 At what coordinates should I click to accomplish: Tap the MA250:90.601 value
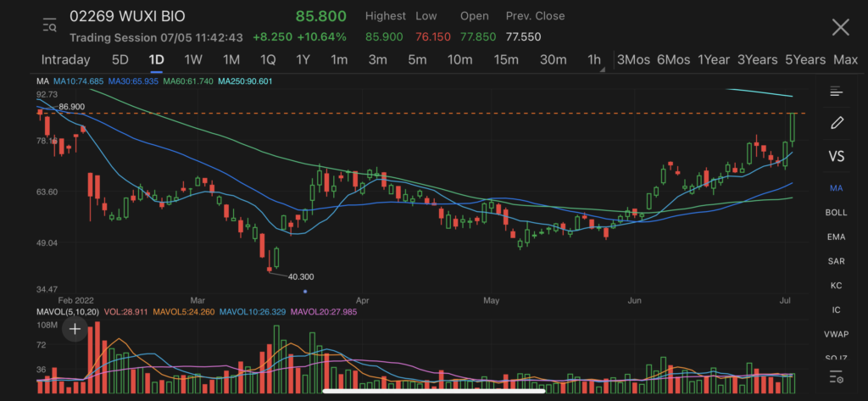point(245,81)
